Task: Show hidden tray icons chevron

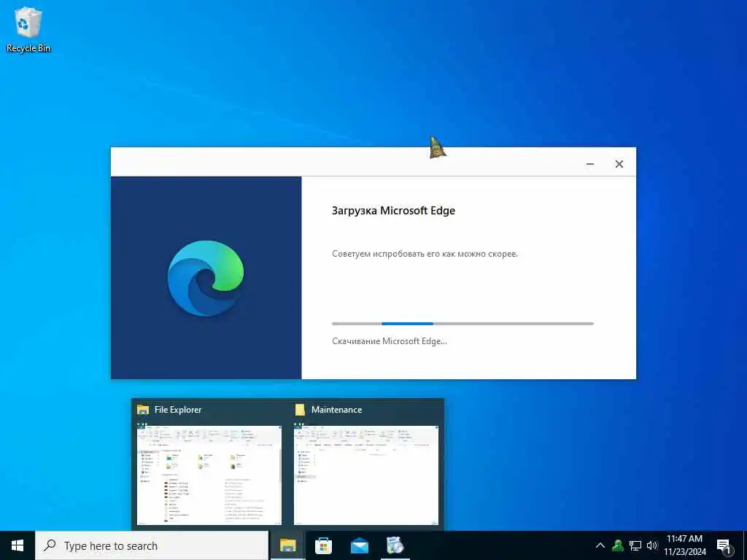Action: tap(600, 545)
